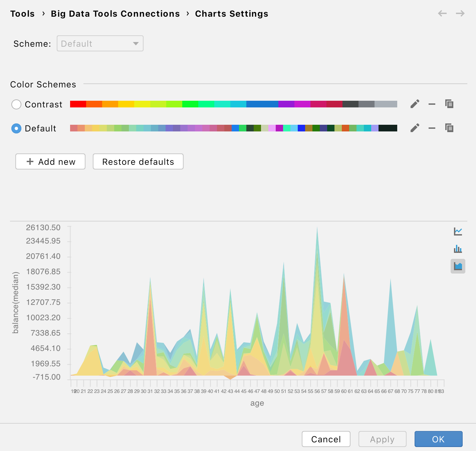Navigate back with the left arrow

[442, 13]
